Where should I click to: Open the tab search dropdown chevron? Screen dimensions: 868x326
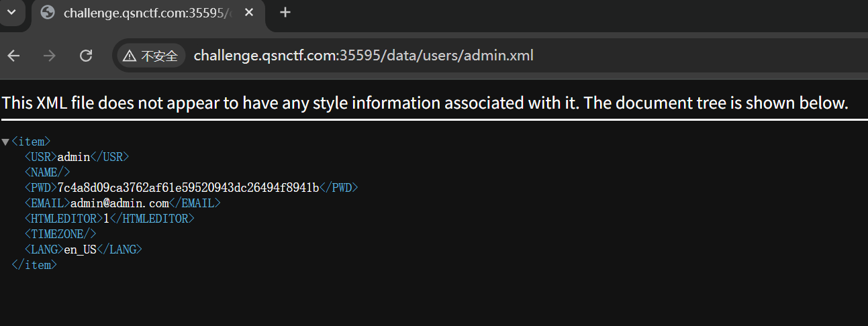click(x=11, y=12)
